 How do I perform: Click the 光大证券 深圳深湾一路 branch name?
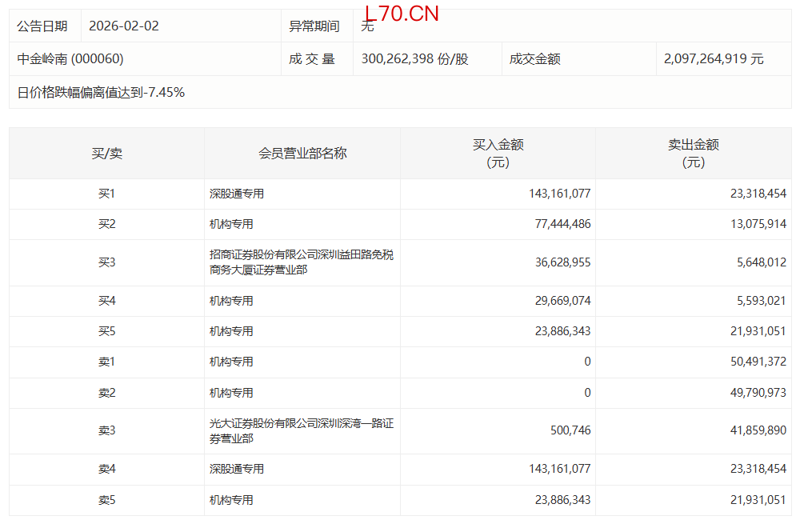pos(301,431)
